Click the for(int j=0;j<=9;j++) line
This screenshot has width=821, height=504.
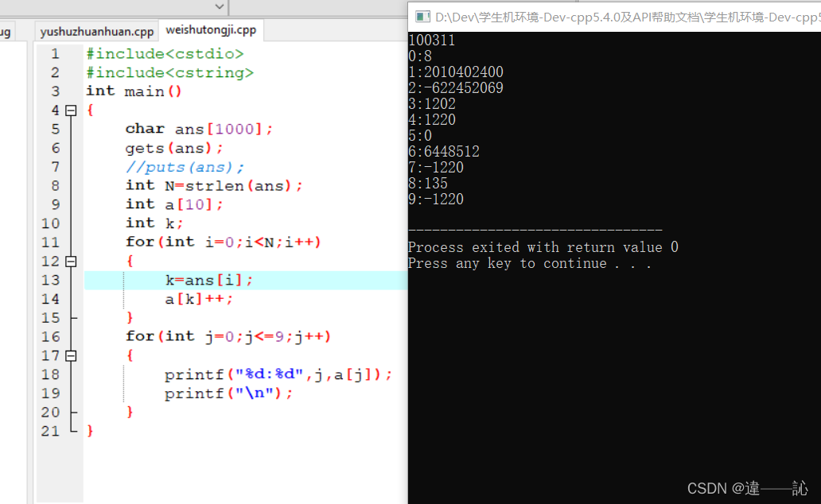point(228,336)
